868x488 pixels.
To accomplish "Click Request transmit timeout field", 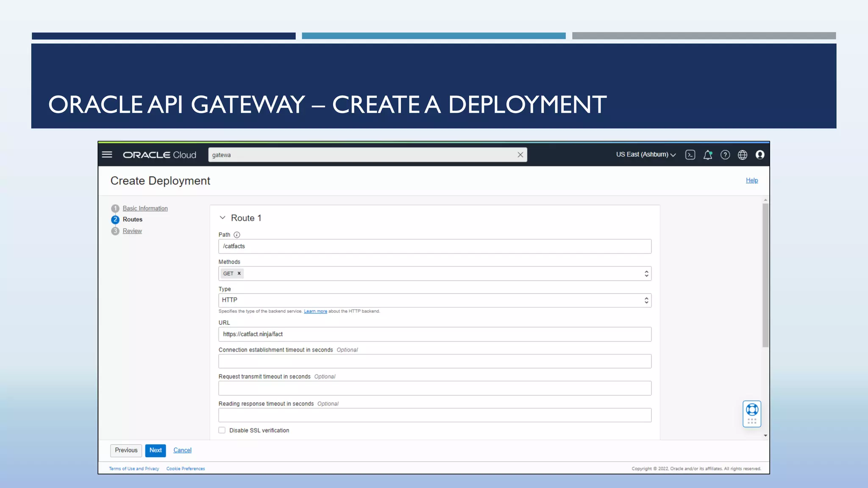I will coord(435,388).
